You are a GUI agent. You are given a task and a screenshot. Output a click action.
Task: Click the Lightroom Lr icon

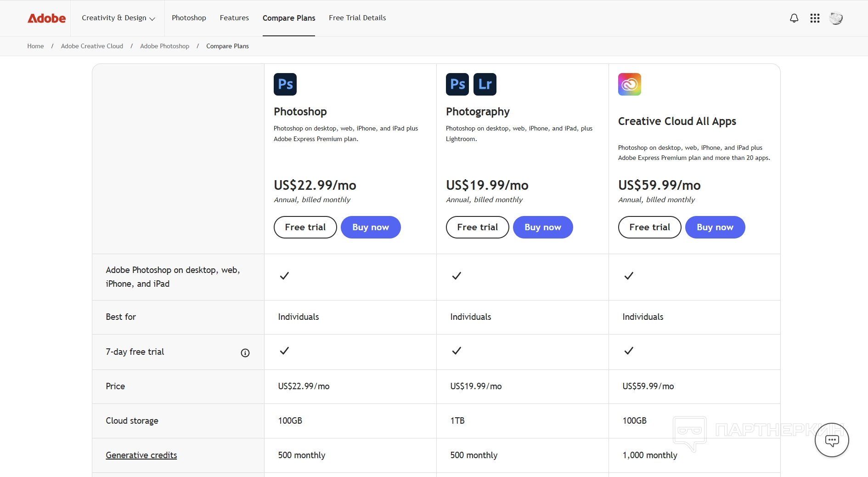click(485, 85)
